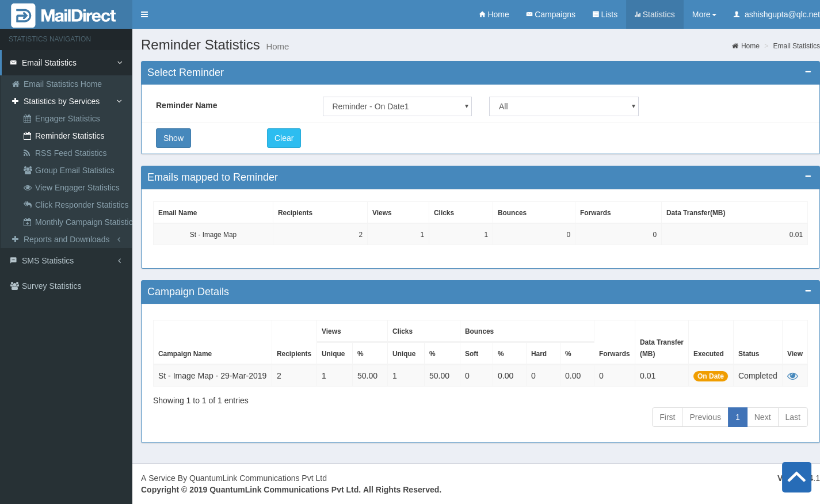The height and width of the screenshot is (504, 820).
Task: Sort by the Recipients column header
Action: tap(294, 354)
